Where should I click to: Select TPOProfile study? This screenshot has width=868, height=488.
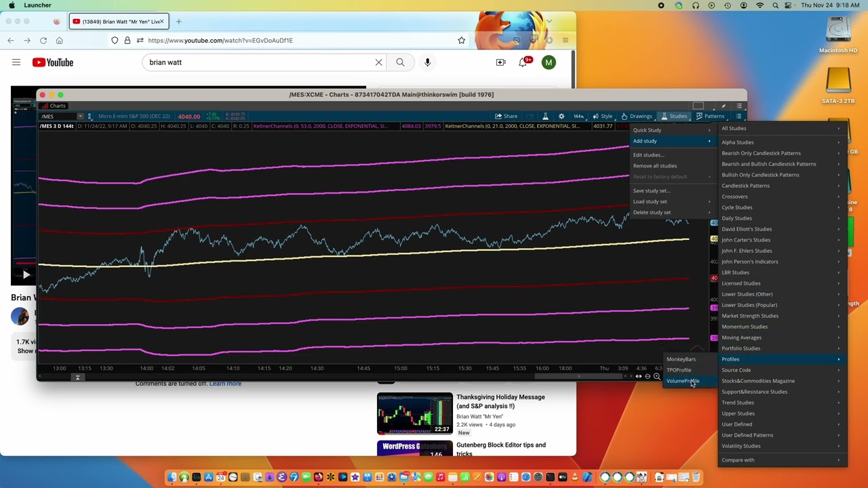(x=690, y=370)
